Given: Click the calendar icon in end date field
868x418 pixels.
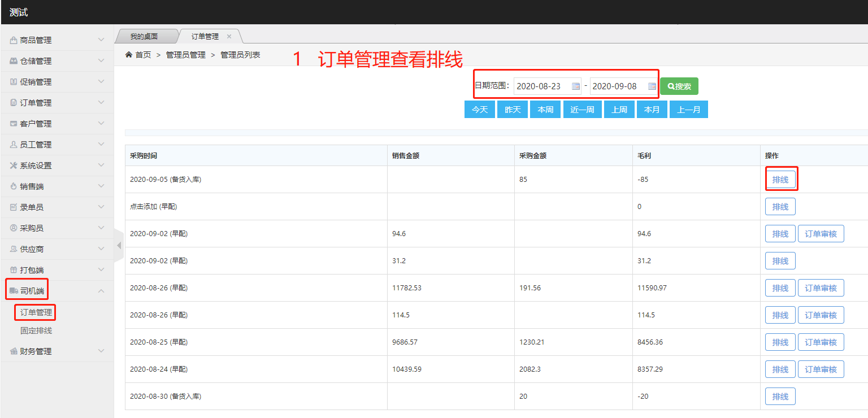Looking at the screenshot, I should pyautogui.click(x=652, y=86).
